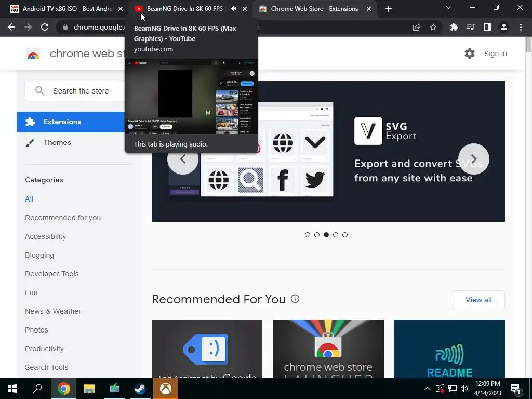Open the Chrome profile avatar icon
This screenshot has height=399, width=532.
click(x=504, y=27)
